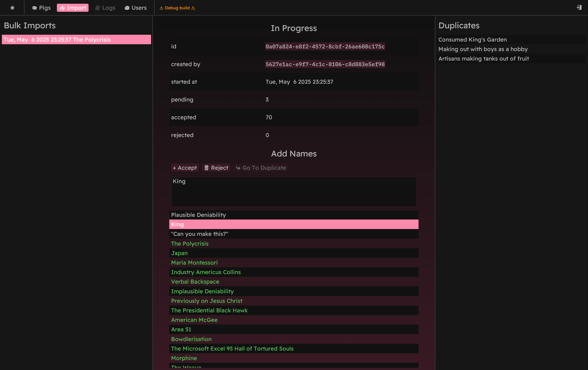Select The Presidential Black Hawk row
This screenshot has height=370, width=588.
coord(294,310)
